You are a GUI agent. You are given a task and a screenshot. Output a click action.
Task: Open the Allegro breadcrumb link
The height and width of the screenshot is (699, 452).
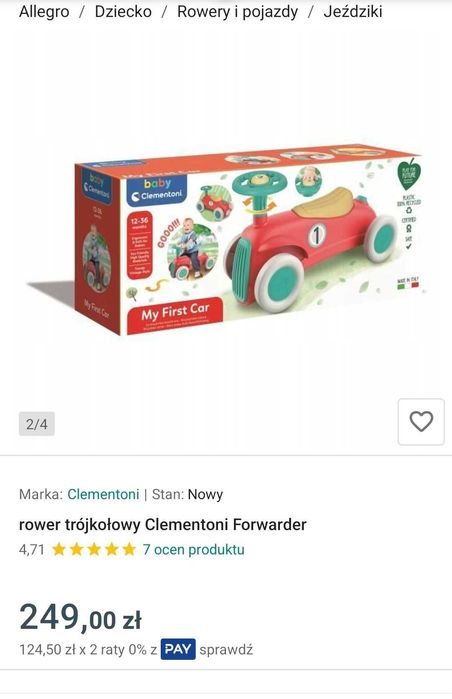tap(44, 12)
